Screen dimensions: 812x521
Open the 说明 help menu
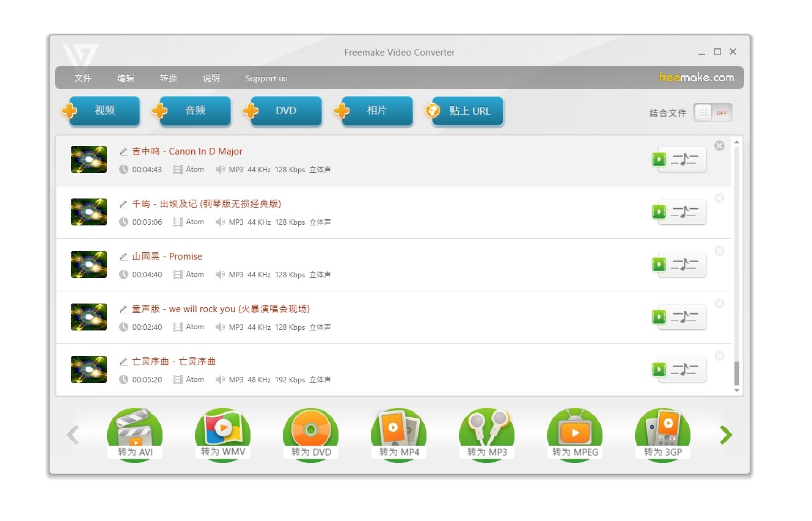(x=211, y=78)
